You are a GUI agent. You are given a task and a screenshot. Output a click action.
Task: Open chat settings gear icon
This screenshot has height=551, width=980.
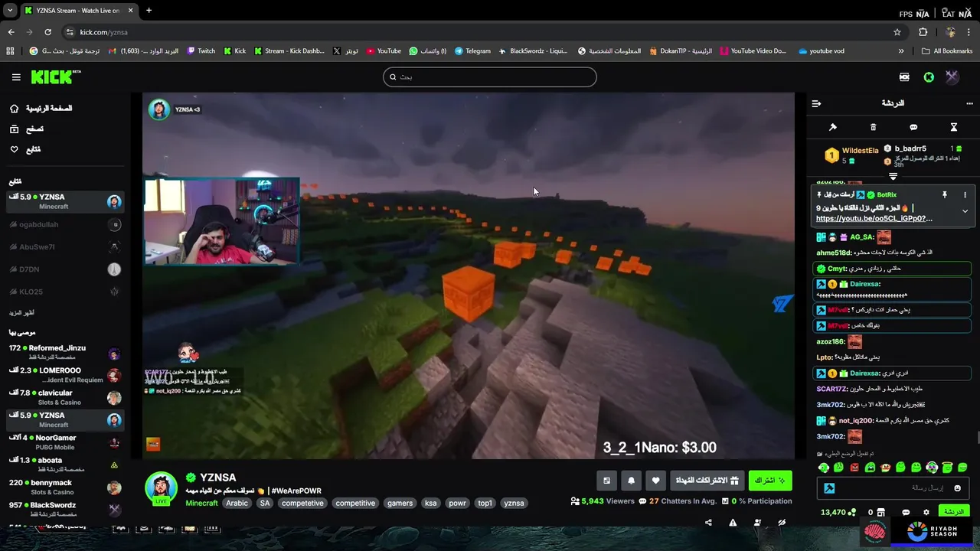pos(926,512)
